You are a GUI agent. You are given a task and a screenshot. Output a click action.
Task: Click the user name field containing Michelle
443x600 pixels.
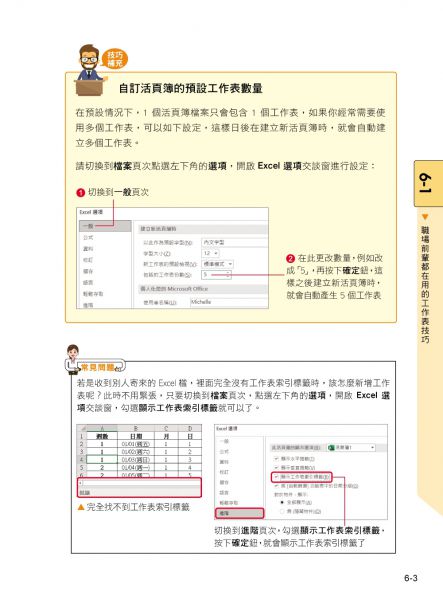coord(229,302)
